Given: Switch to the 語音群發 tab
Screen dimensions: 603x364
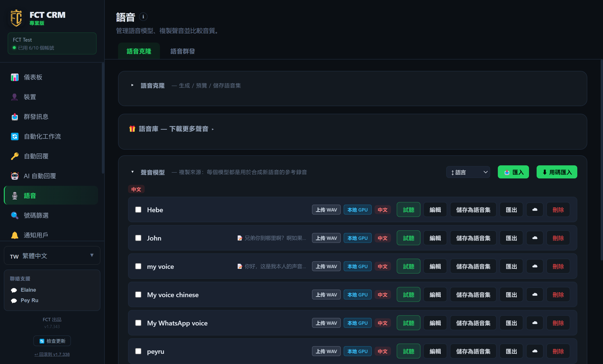Looking at the screenshot, I should tap(183, 51).
